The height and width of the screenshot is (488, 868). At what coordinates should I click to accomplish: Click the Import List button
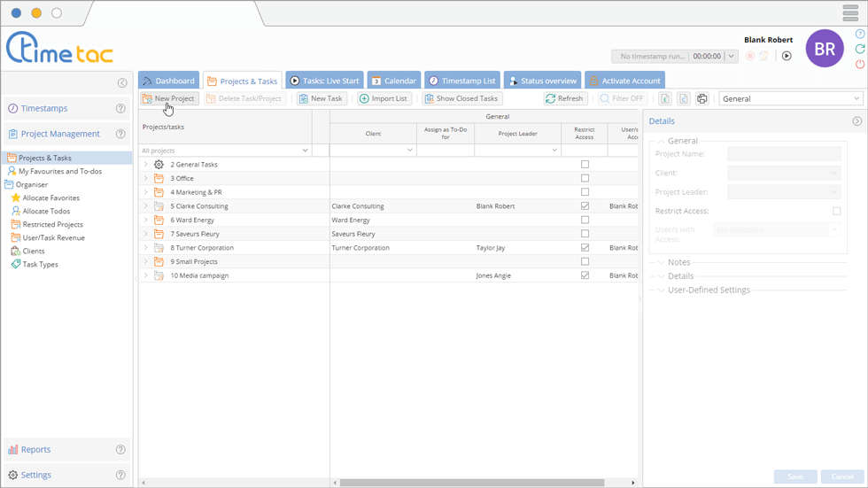(x=384, y=98)
